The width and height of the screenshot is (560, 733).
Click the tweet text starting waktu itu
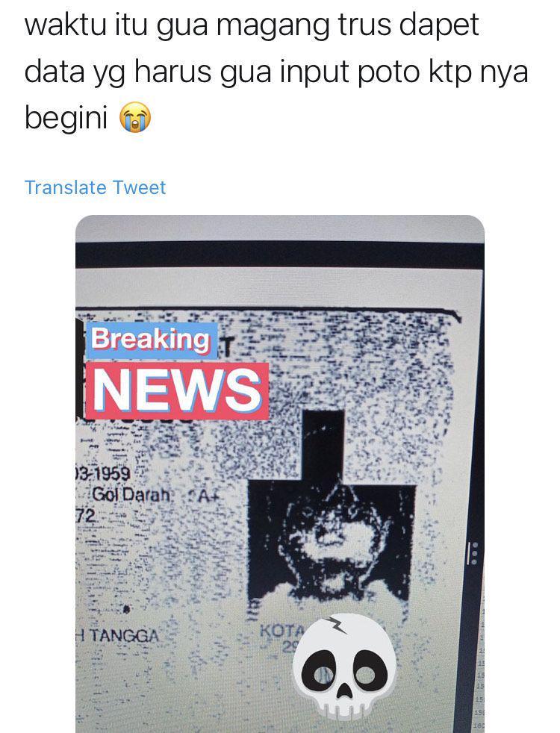pyautogui.click(x=276, y=71)
